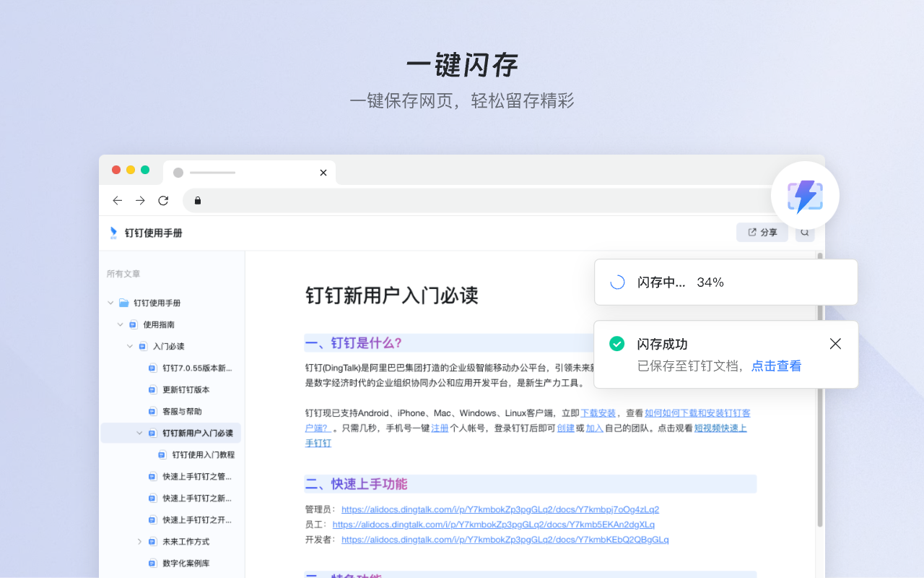Screen dimensions: 924x578
Task: Dismiss the 闪存成功 notification
Action: pyautogui.click(x=835, y=344)
